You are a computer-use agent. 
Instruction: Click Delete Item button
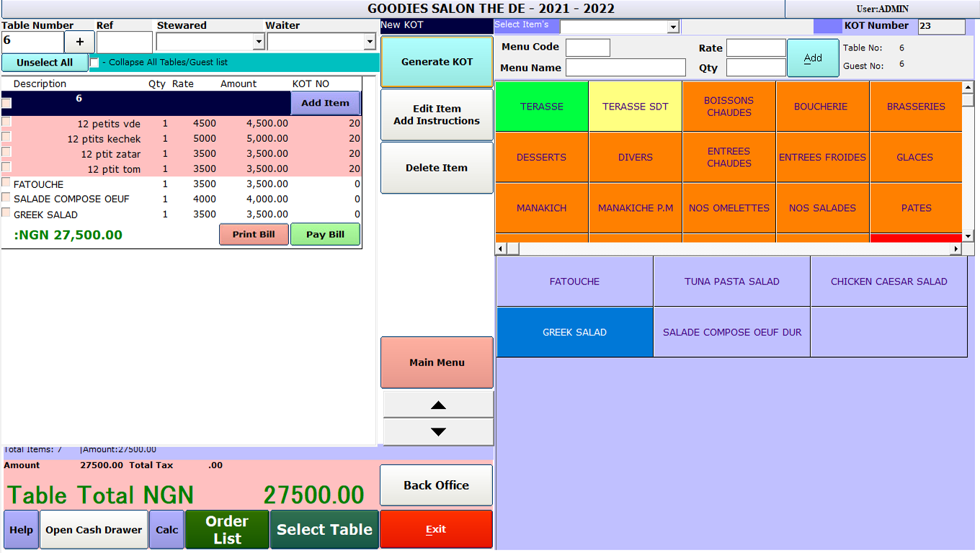(437, 168)
